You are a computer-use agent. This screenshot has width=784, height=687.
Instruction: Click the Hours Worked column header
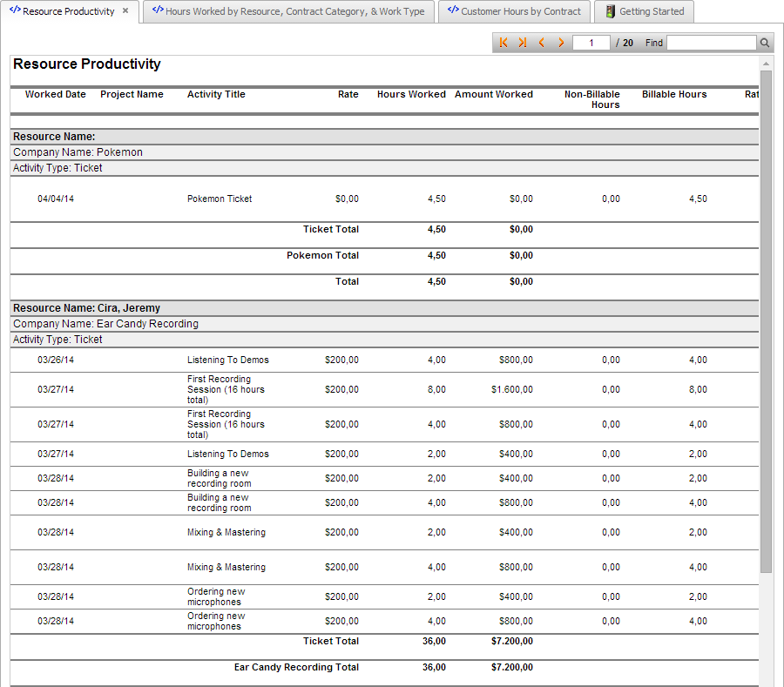[411, 94]
